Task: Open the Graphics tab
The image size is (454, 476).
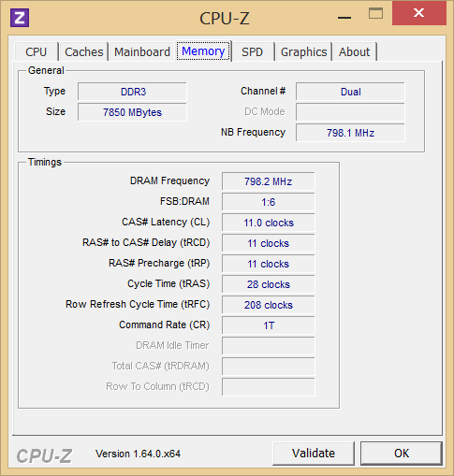Action: (x=303, y=51)
